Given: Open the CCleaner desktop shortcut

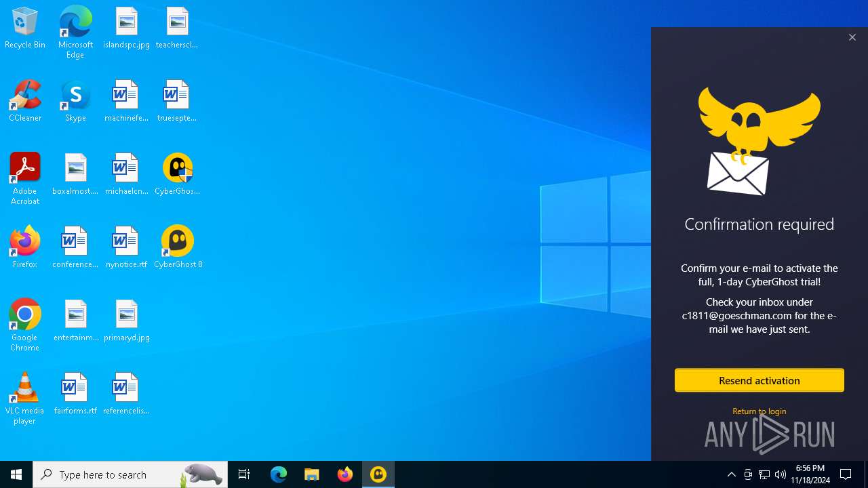Looking at the screenshot, I should point(25,101).
